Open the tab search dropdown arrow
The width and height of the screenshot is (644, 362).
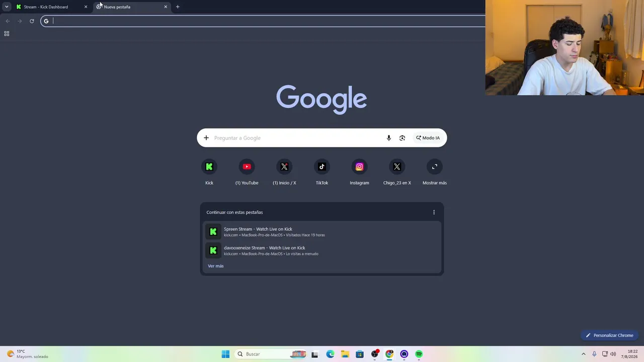coord(7,7)
